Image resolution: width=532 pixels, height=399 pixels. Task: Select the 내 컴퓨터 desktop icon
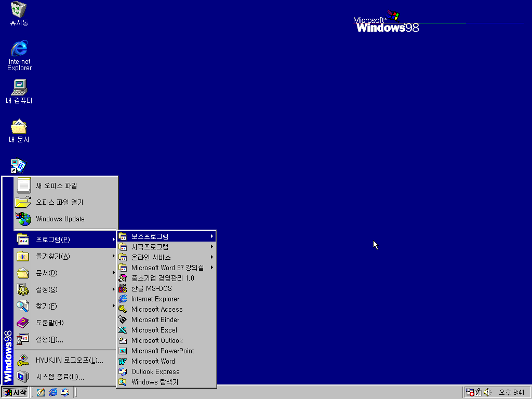[x=19, y=91]
